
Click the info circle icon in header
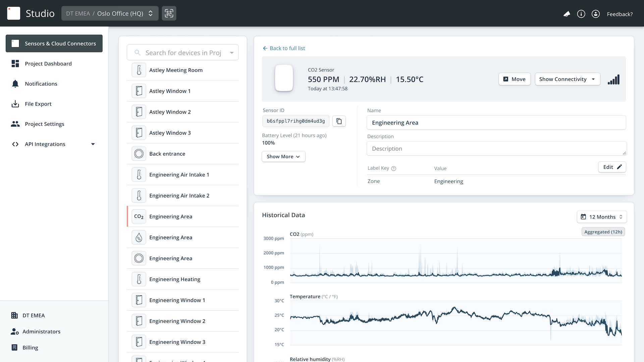[581, 14]
